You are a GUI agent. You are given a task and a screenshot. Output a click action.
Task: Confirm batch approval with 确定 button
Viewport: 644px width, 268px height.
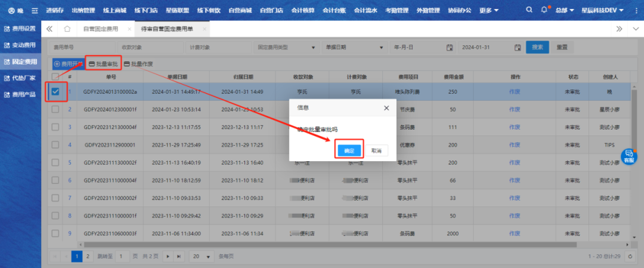349,150
